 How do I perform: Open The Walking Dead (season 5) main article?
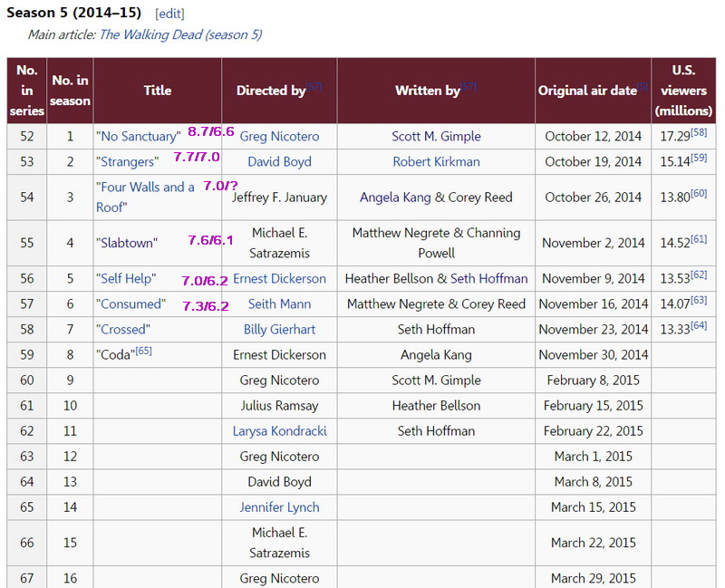(180, 34)
